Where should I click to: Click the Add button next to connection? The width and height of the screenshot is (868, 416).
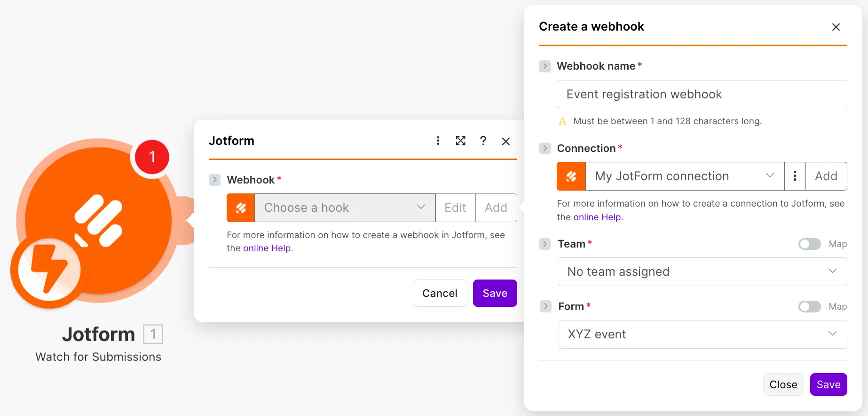tap(826, 176)
